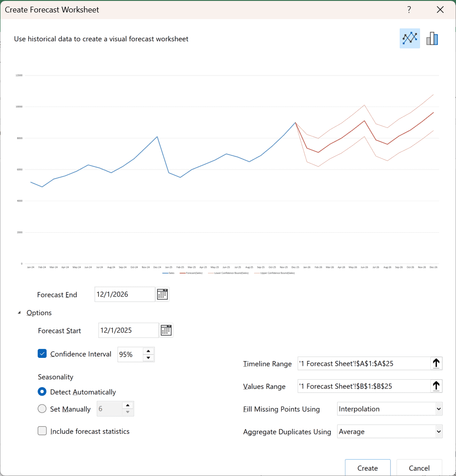Click the Set Manually seasonality value 6
This screenshot has width=456, height=476.
[x=110, y=409]
